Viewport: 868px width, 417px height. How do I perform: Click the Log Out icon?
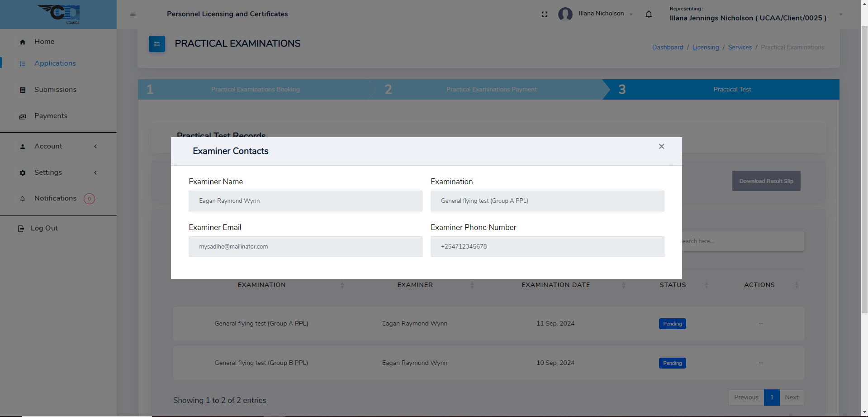pos(21,229)
